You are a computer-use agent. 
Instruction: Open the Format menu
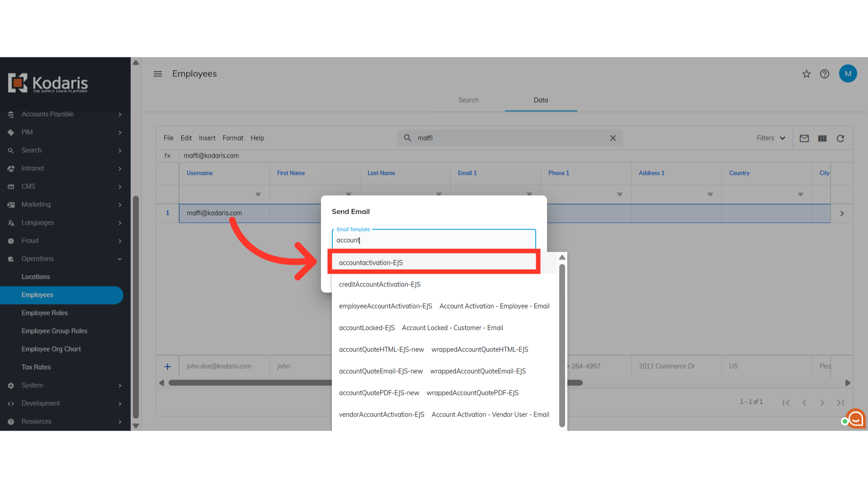click(232, 138)
